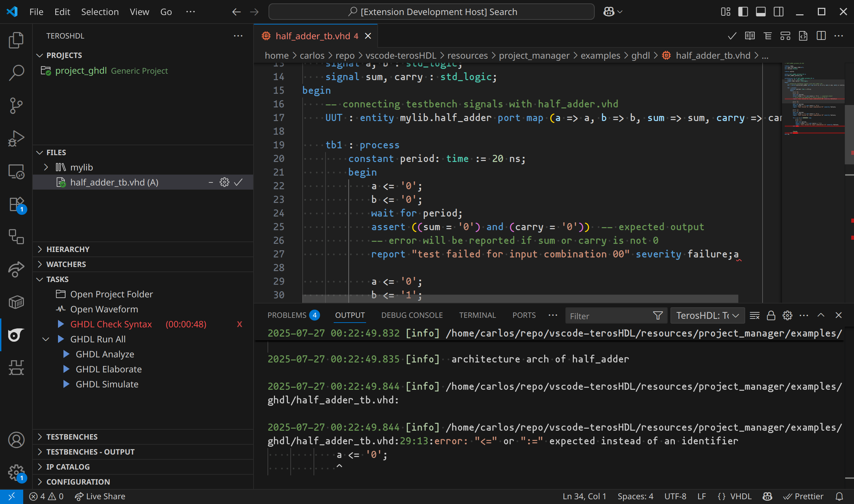Open Copilot icon in title bar
This screenshot has height=504, width=854.
(609, 12)
